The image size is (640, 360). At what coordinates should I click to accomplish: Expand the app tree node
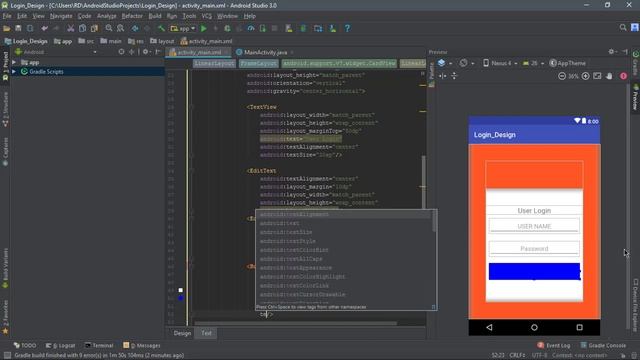[14, 62]
